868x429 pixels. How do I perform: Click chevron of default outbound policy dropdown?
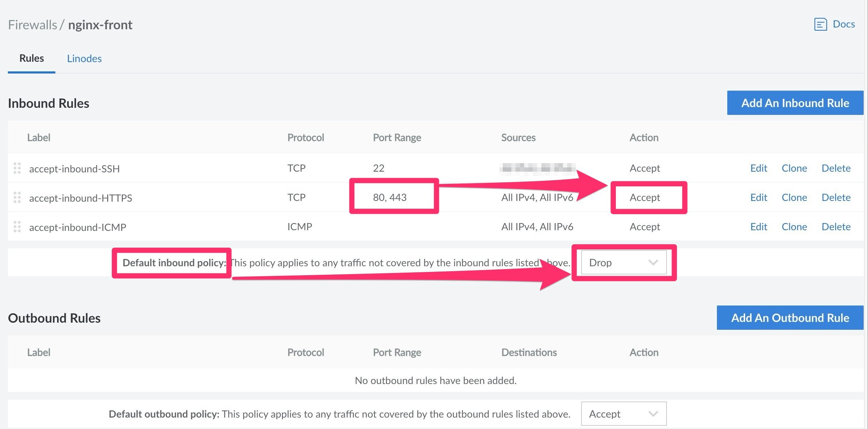click(653, 414)
